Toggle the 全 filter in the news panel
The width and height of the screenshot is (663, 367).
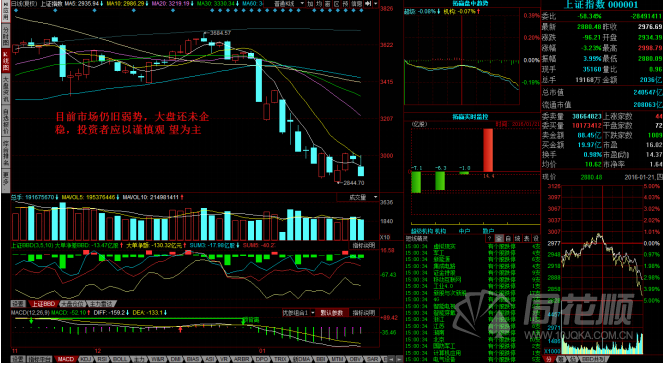499,238
